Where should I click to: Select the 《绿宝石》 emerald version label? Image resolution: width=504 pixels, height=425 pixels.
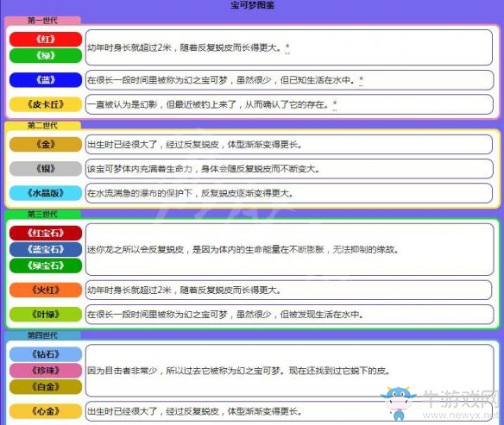46,266
